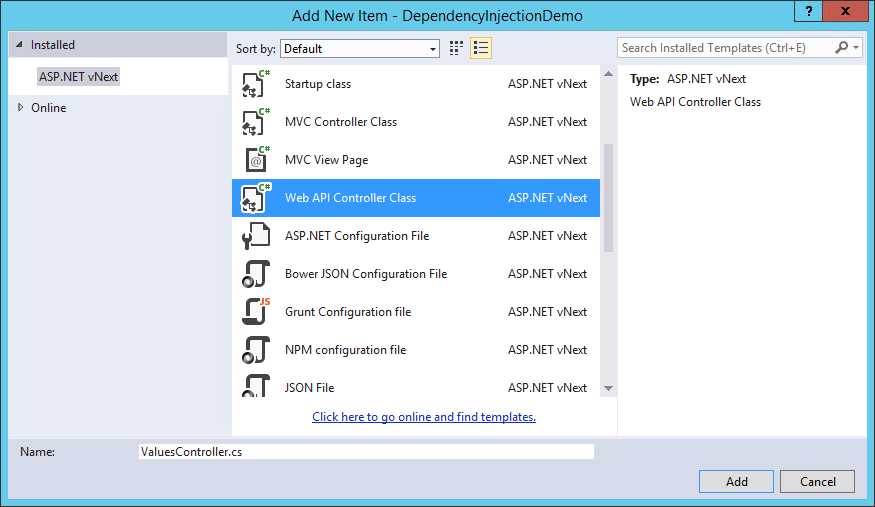
Task: Select the Online category label
Action: click(49, 108)
